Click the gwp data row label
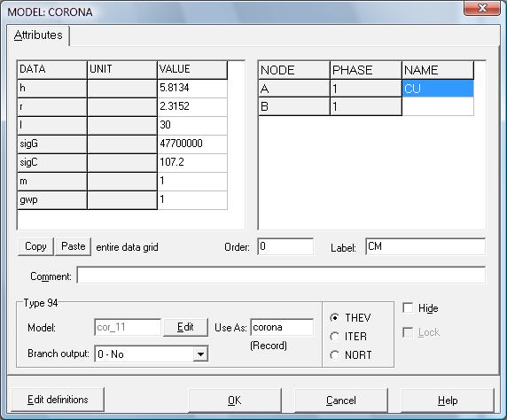This screenshot has width=507, height=420. pyautogui.click(x=52, y=200)
